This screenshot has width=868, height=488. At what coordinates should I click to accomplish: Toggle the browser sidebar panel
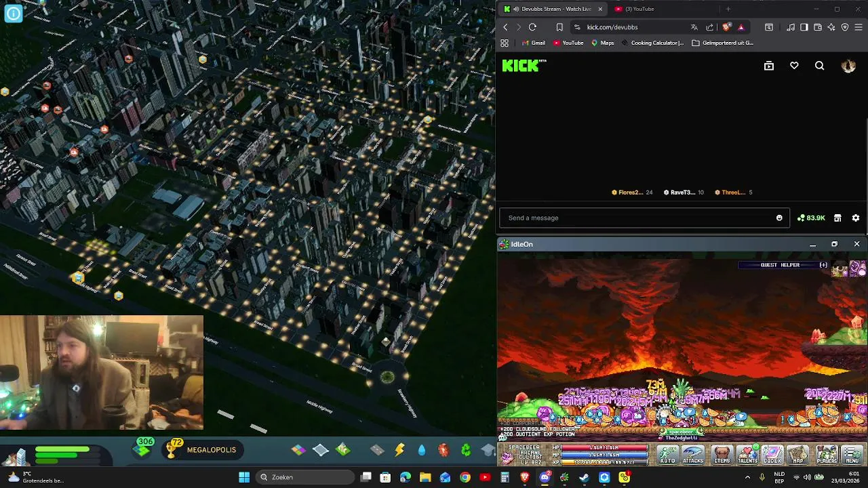click(x=804, y=27)
